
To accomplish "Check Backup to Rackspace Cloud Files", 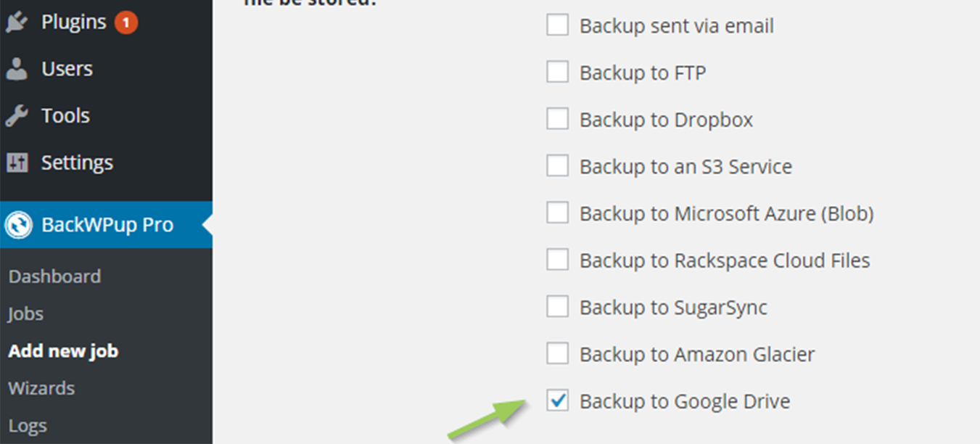I will click(558, 259).
